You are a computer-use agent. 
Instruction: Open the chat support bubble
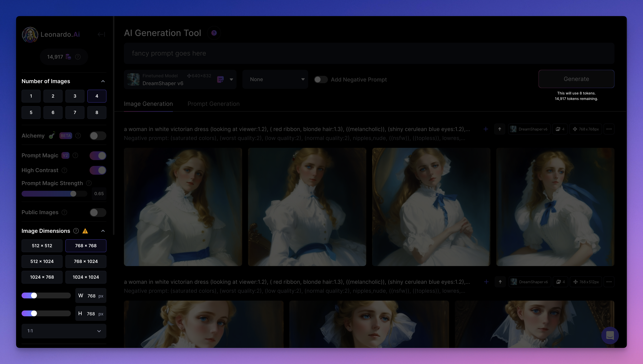pyautogui.click(x=610, y=335)
